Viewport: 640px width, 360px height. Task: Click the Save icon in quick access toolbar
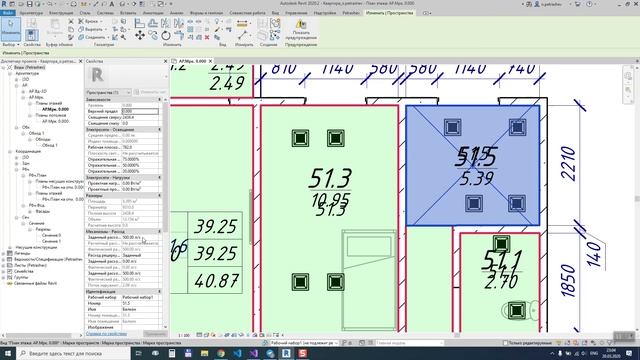[x=30, y=4]
